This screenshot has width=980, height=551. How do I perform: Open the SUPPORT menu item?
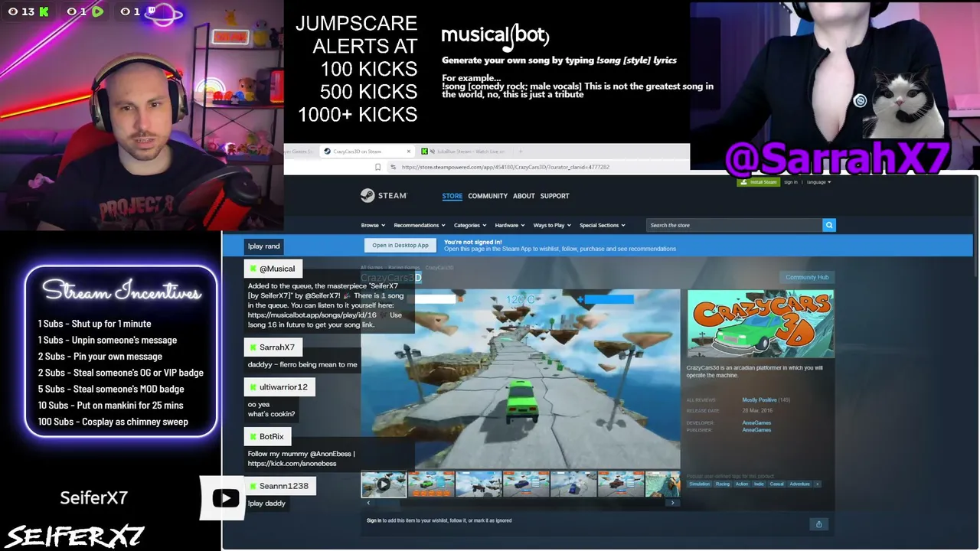[554, 196]
